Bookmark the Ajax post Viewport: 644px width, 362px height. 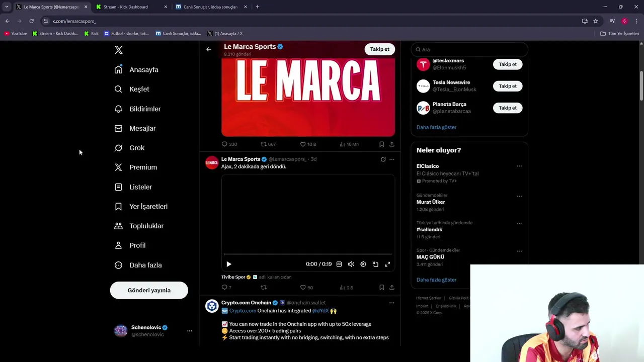(x=382, y=288)
